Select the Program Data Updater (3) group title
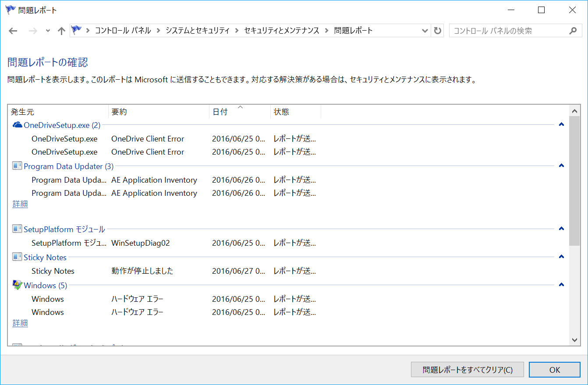 coord(69,166)
